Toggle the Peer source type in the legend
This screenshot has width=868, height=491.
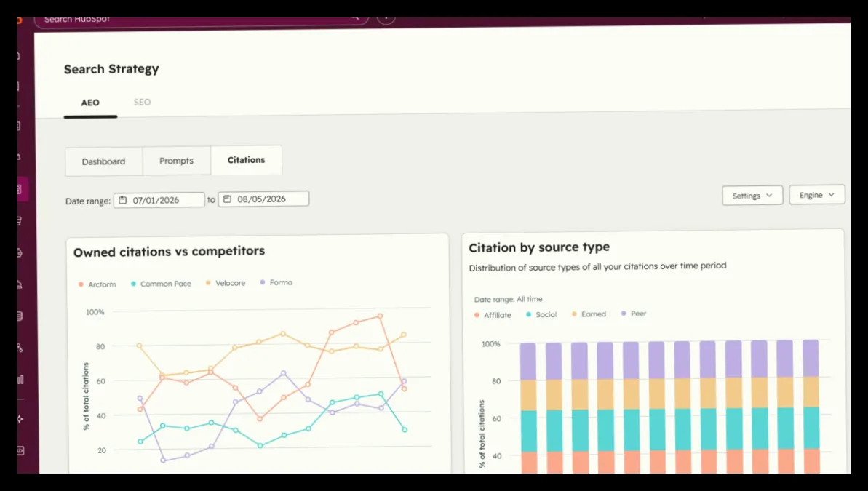point(634,314)
